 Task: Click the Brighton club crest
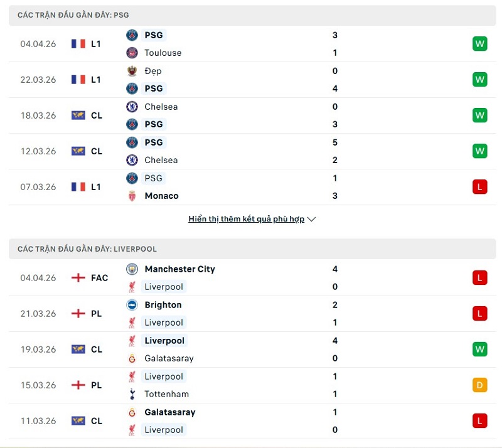click(x=133, y=305)
